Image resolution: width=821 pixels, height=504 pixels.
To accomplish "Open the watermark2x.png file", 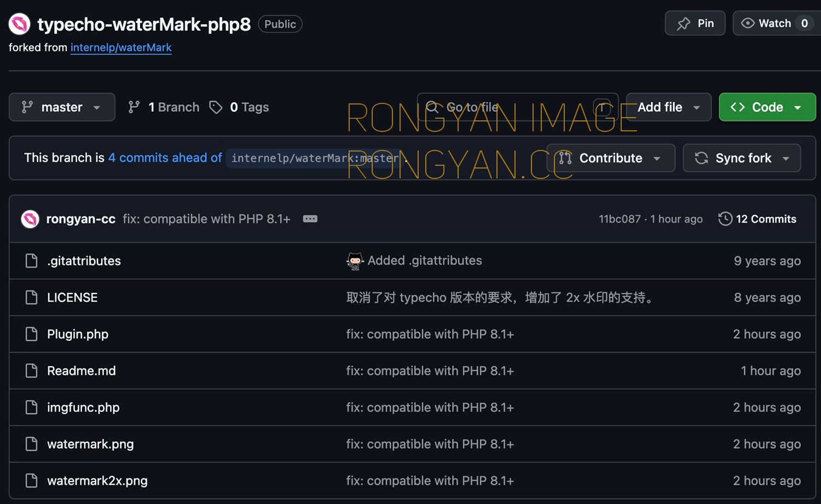I will 97,481.
